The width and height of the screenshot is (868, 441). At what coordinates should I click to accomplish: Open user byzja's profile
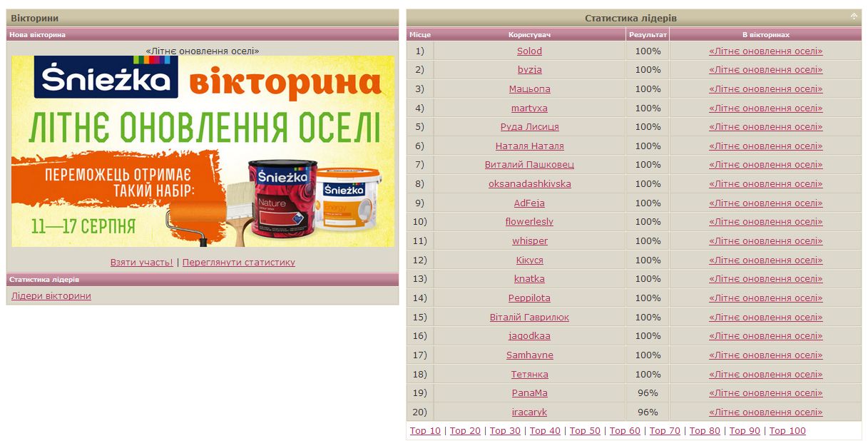(x=529, y=70)
